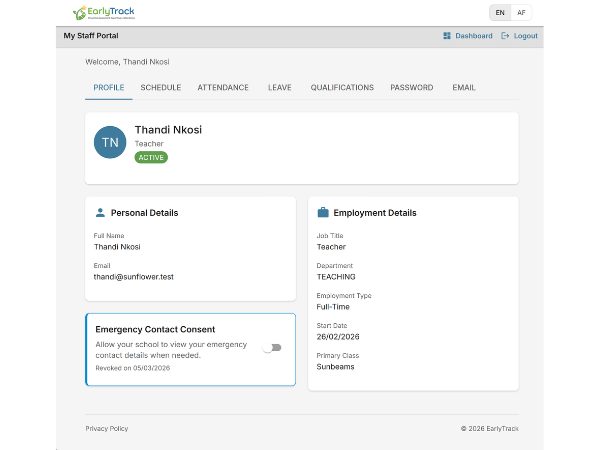
Task: Click the Logout link
Action: pos(519,36)
